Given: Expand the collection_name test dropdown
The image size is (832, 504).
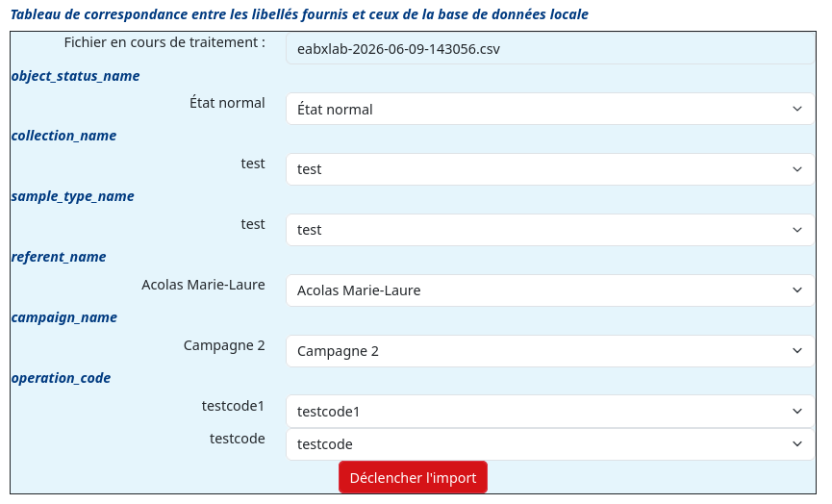Looking at the screenshot, I should [x=550, y=169].
